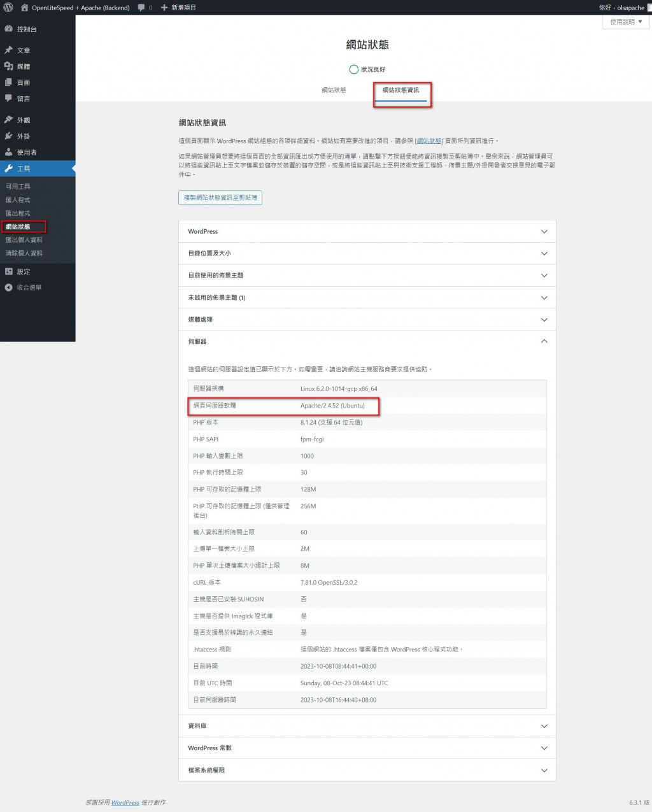
Task: Select the 狀況良好 status indicator
Action: (367, 69)
